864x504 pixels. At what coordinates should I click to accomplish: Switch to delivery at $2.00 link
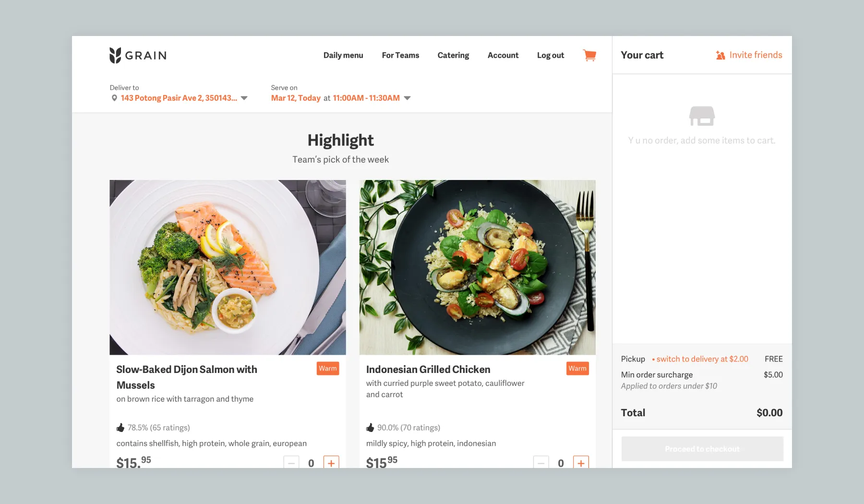tap(702, 359)
